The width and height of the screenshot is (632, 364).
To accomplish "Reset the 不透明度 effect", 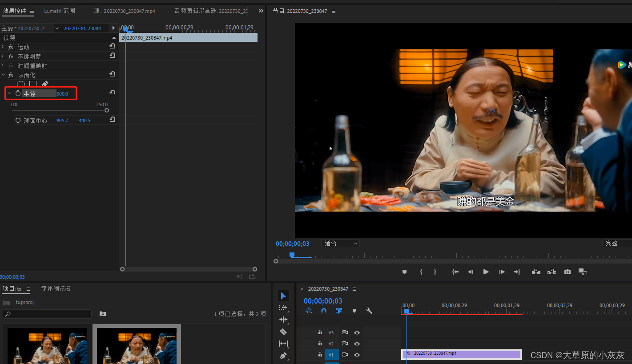I will click(113, 56).
